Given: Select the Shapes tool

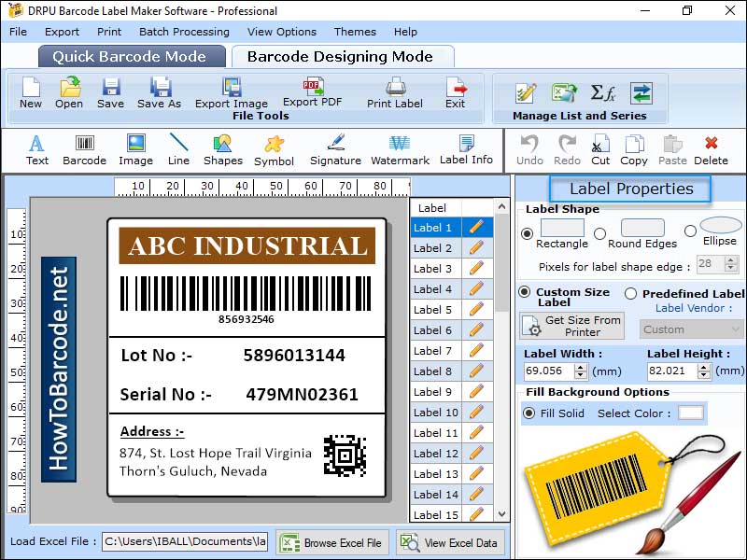Looking at the screenshot, I should point(222,149).
